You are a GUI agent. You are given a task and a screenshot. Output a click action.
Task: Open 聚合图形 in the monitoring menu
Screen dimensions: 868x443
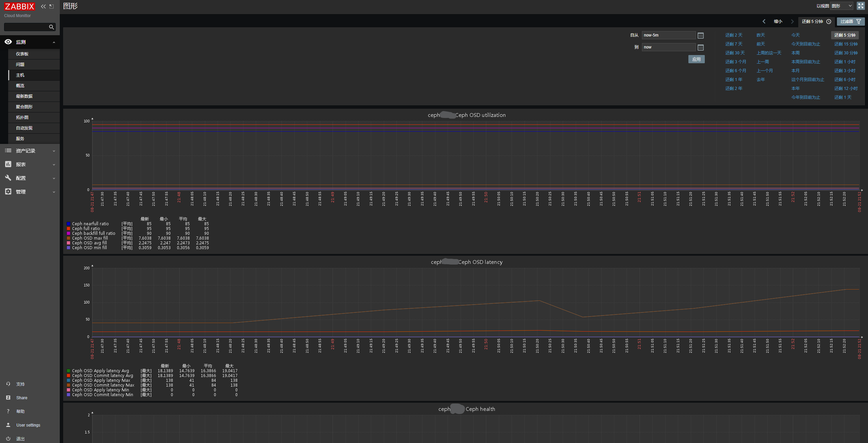coord(34,107)
